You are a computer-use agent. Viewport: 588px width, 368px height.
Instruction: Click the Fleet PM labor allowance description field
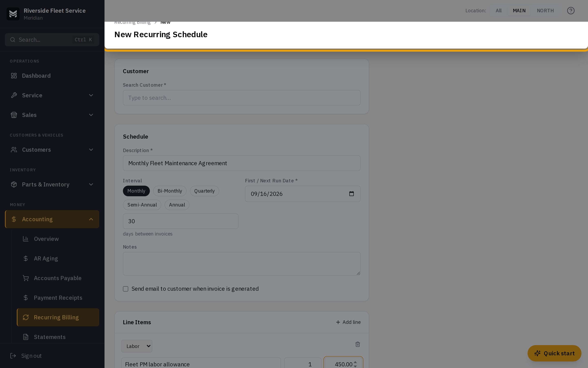point(201,363)
